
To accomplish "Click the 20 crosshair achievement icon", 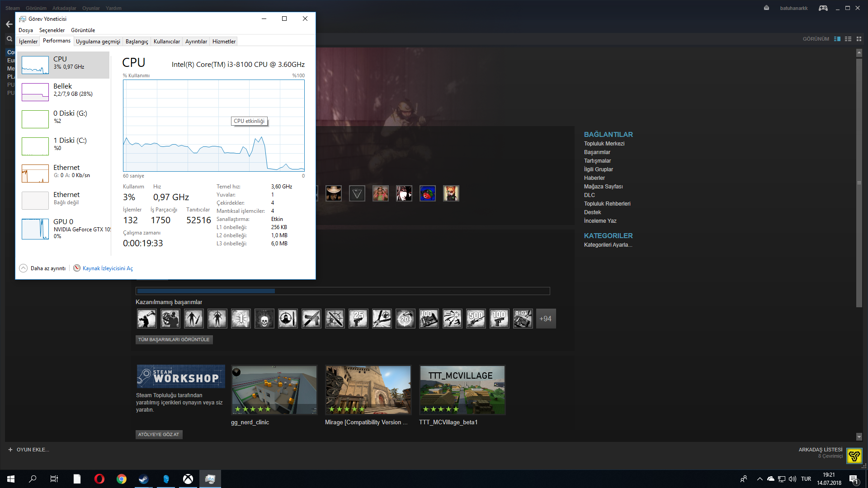I will 406,319.
